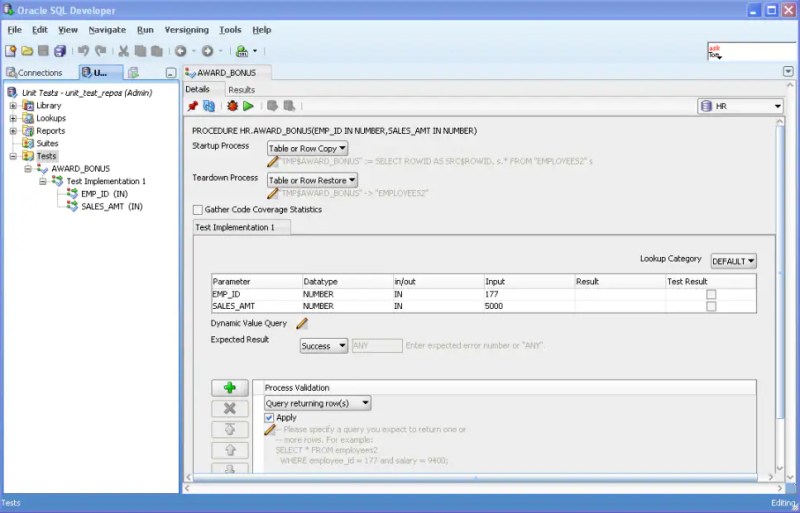Open the Navigate menu
The image size is (800, 513).
(x=107, y=30)
